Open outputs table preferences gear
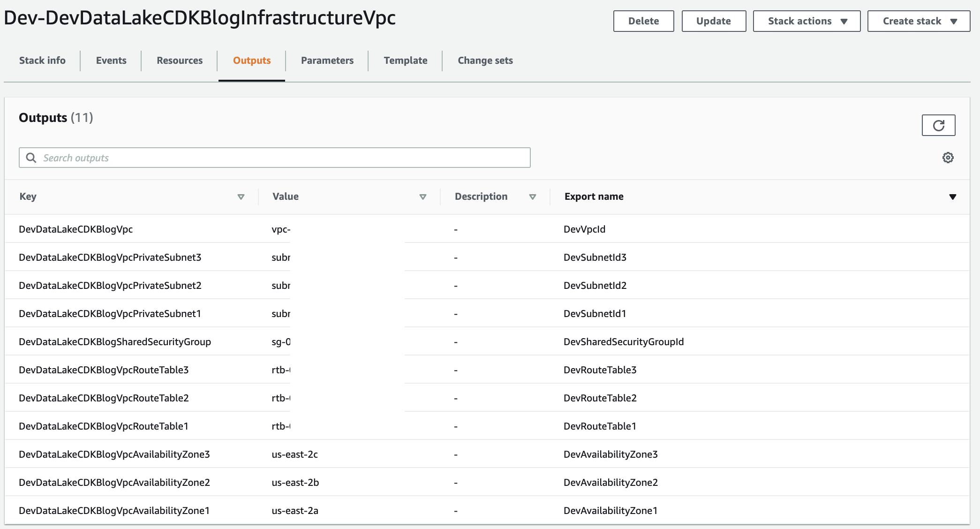 point(948,158)
